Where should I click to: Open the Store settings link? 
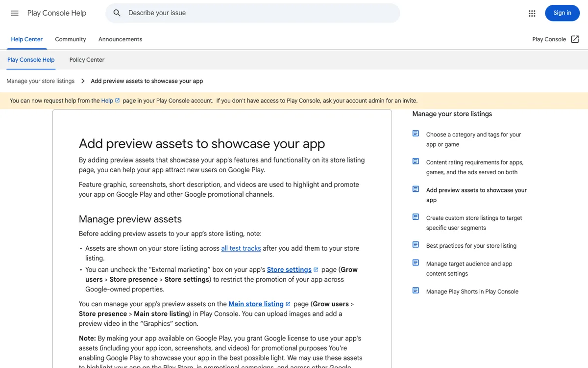click(289, 270)
